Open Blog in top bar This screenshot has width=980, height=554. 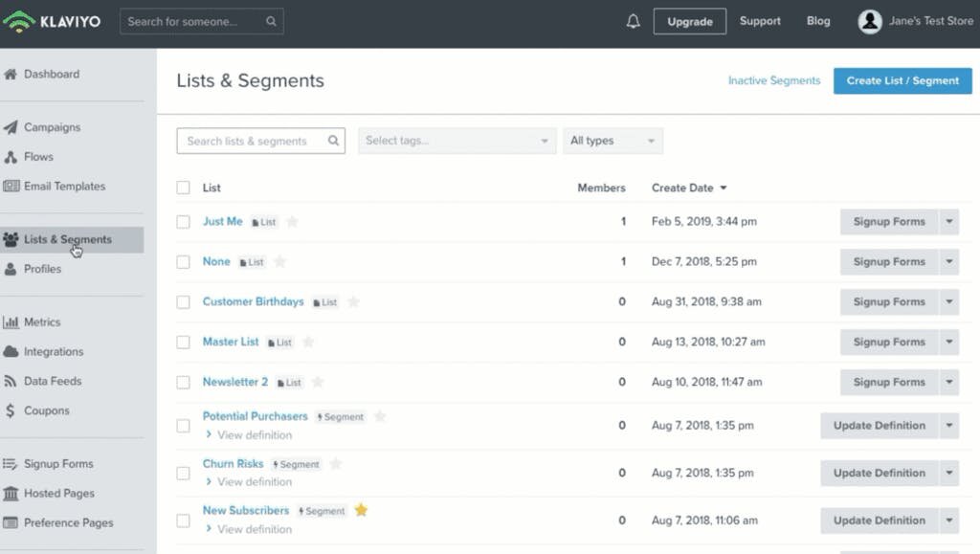coord(818,21)
